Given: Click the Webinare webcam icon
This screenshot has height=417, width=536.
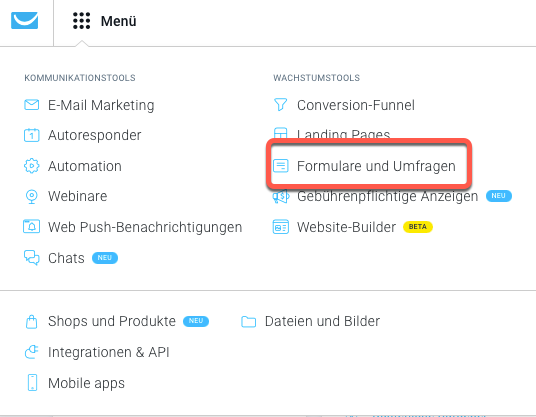Looking at the screenshot, I should [31, 196].
